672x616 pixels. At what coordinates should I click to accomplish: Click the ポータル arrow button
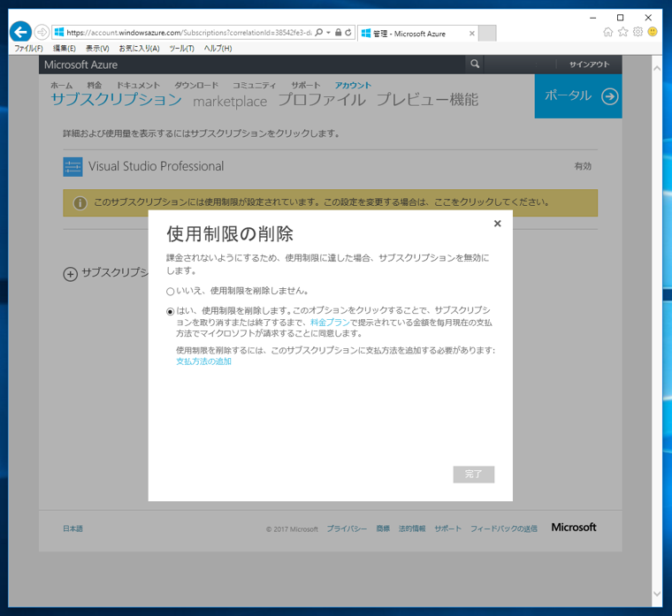click(578, 96)
